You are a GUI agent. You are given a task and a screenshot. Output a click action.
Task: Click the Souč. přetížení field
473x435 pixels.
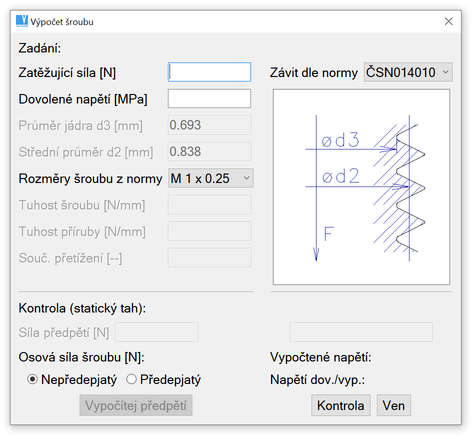[x=209, y=258]
